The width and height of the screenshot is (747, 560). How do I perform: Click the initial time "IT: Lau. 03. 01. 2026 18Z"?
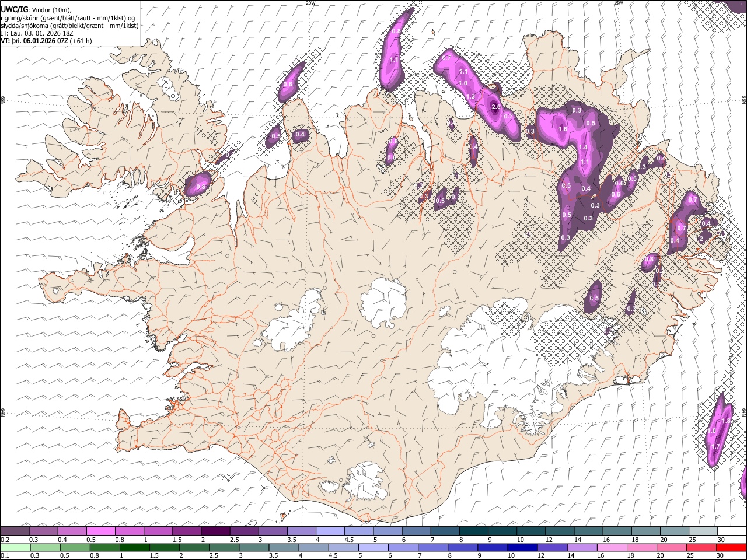click(x=37, y=33)
